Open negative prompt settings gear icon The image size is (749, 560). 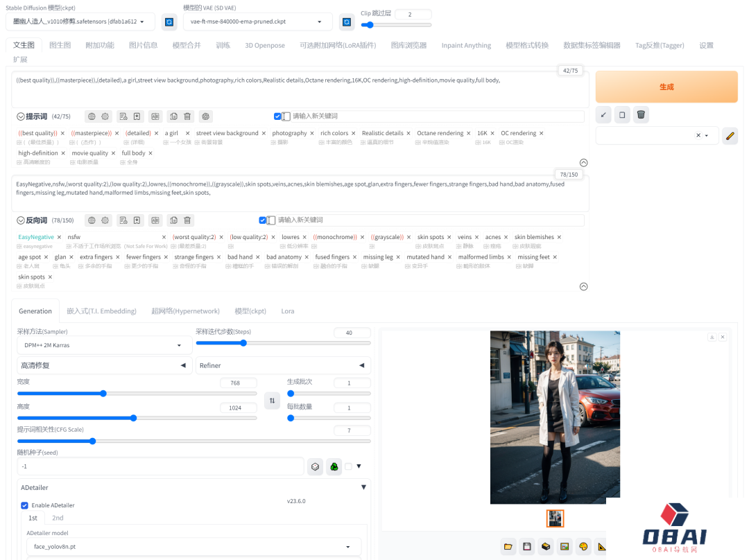point(105,220)
